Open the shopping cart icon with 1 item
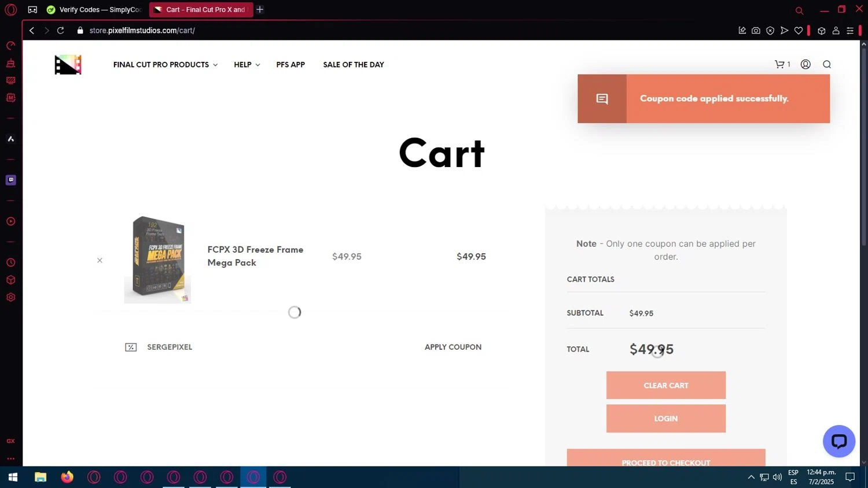868x488 pixels. 782,64
